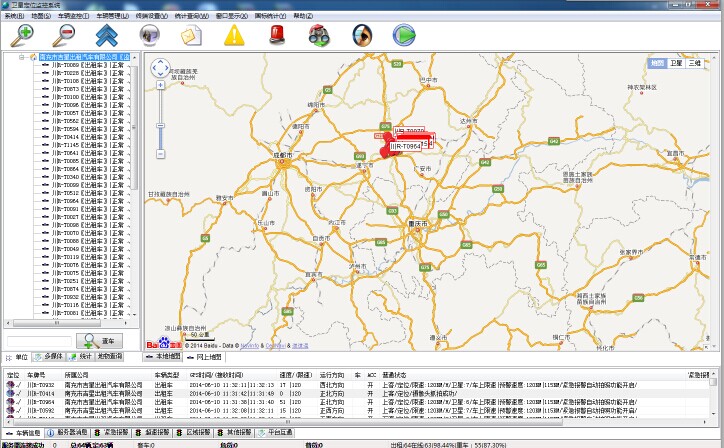The width and height of the screenshot is (724, 448).
Task: Click the vehicle table horizontal scrollbar
Action: pyautogui.click(x=286, y=422)
